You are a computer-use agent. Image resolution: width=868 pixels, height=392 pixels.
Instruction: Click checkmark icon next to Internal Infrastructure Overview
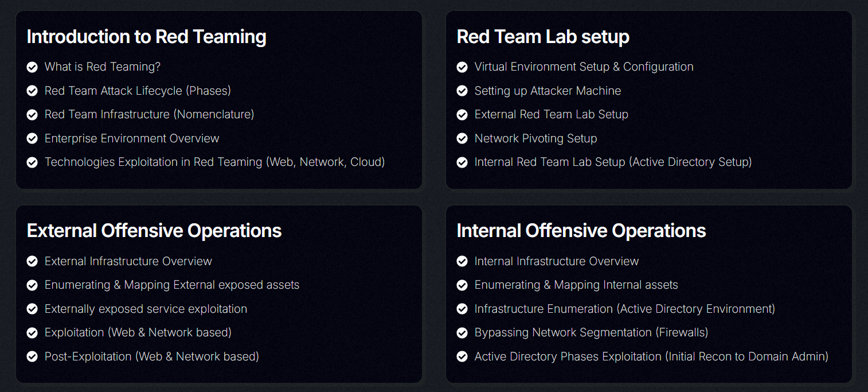click(x=462, y=262)
